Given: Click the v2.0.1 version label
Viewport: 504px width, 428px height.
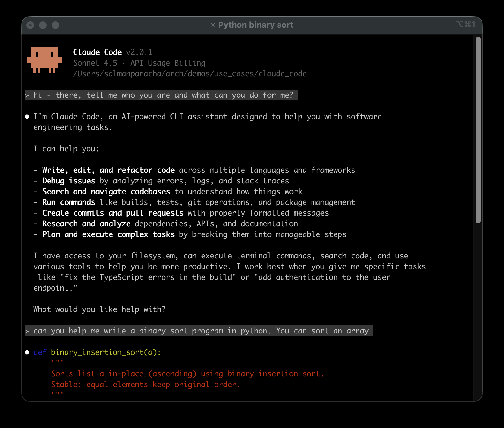Looking at the screenshot, I should [x=139, y=52].
